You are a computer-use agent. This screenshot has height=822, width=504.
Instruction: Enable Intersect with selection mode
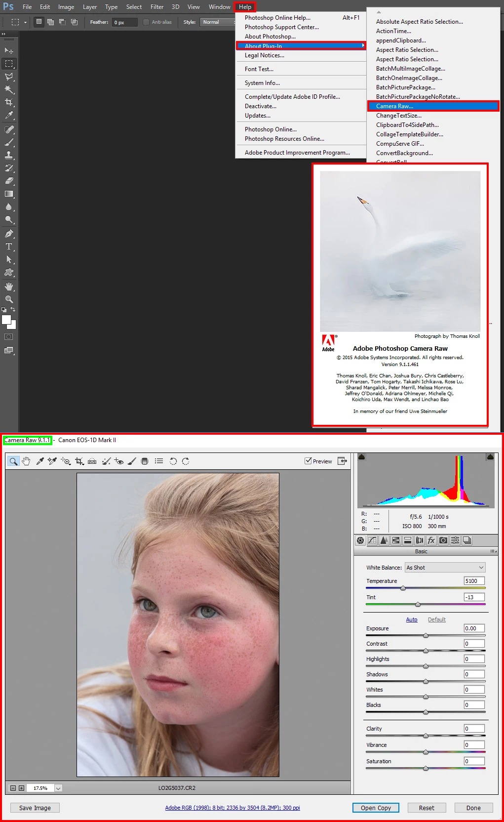tap(74, 22)
